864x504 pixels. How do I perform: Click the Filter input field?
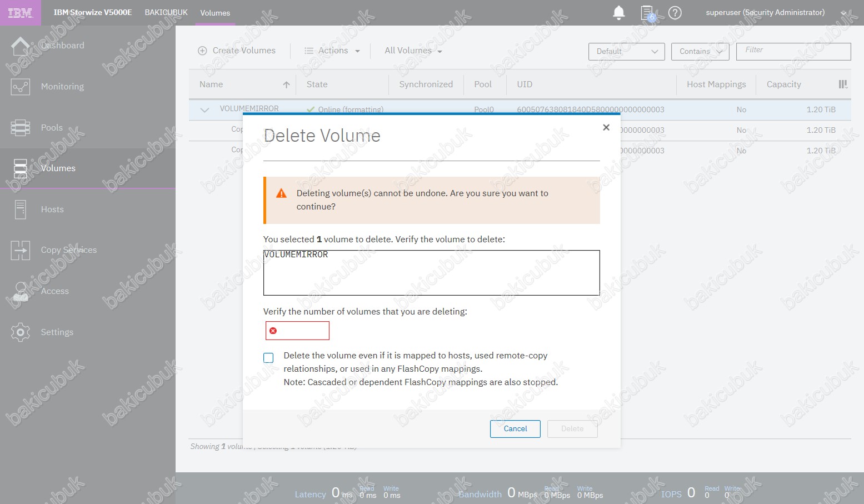click(x=793, y=52)
